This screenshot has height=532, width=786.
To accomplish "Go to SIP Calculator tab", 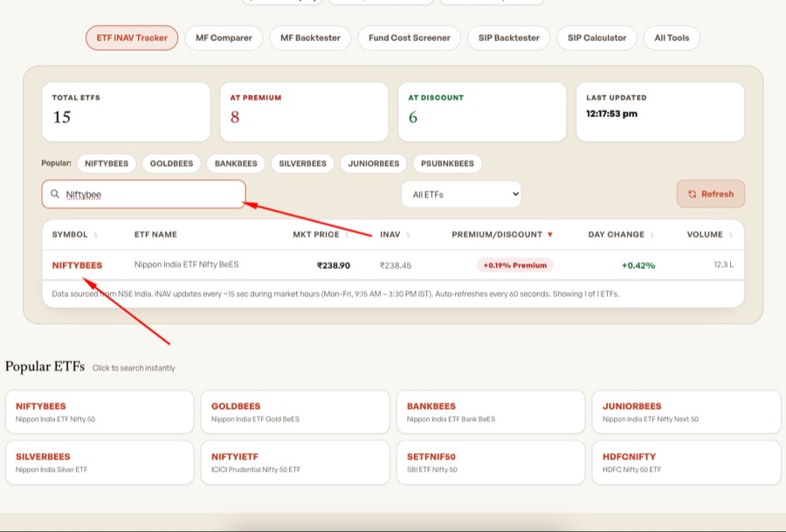I will (x=596, y=38).
